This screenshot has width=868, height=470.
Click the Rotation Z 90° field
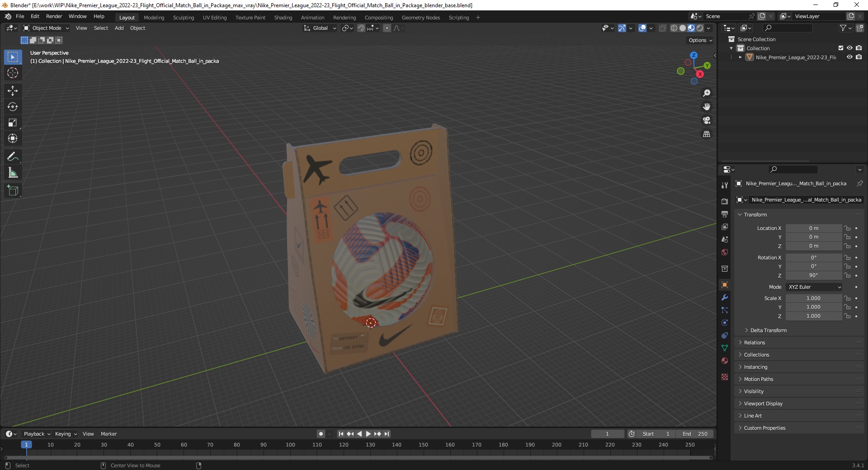pos(814,275)
